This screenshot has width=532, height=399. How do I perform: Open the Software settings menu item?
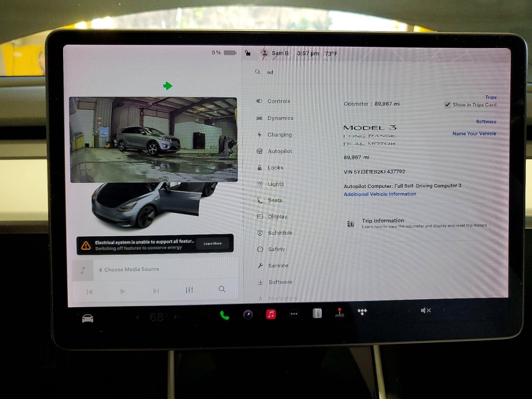tap(275, 282)
